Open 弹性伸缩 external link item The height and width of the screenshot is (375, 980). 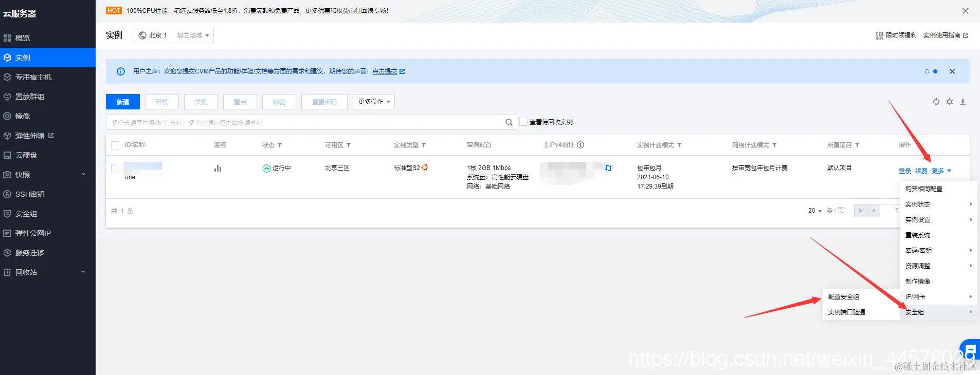point(48,136)
